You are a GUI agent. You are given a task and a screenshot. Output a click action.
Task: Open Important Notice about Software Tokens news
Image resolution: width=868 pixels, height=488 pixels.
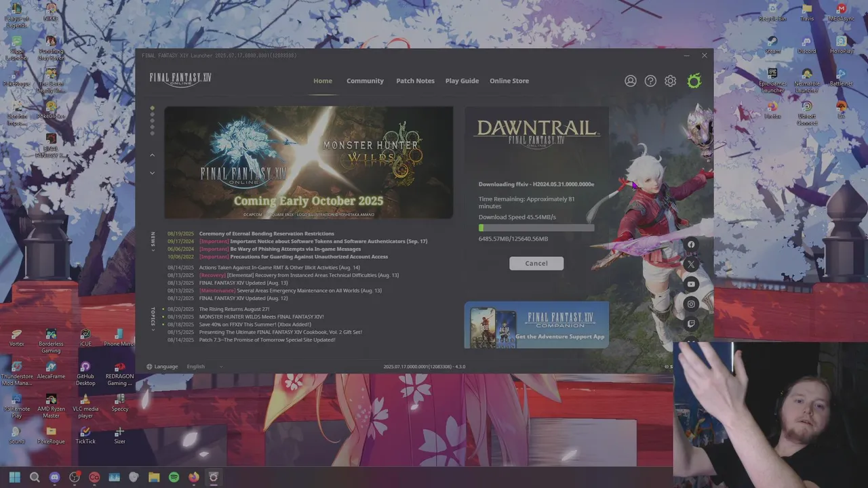[313, 241]
